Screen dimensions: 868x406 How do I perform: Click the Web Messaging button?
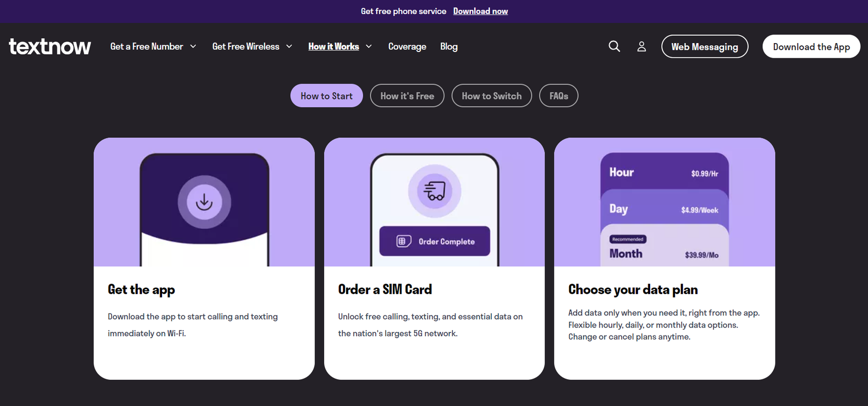(704, 46)
